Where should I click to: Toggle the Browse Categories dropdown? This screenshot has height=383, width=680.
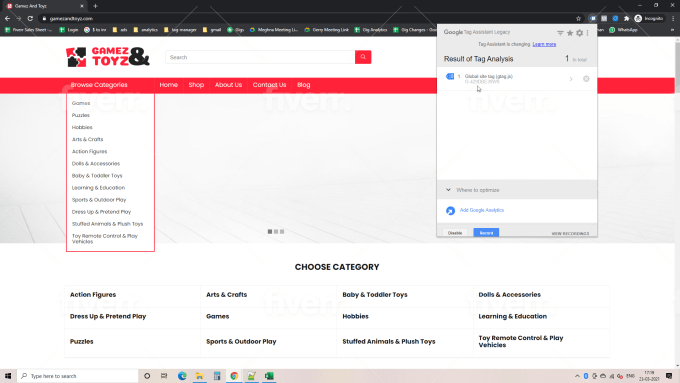pos(99,85)
